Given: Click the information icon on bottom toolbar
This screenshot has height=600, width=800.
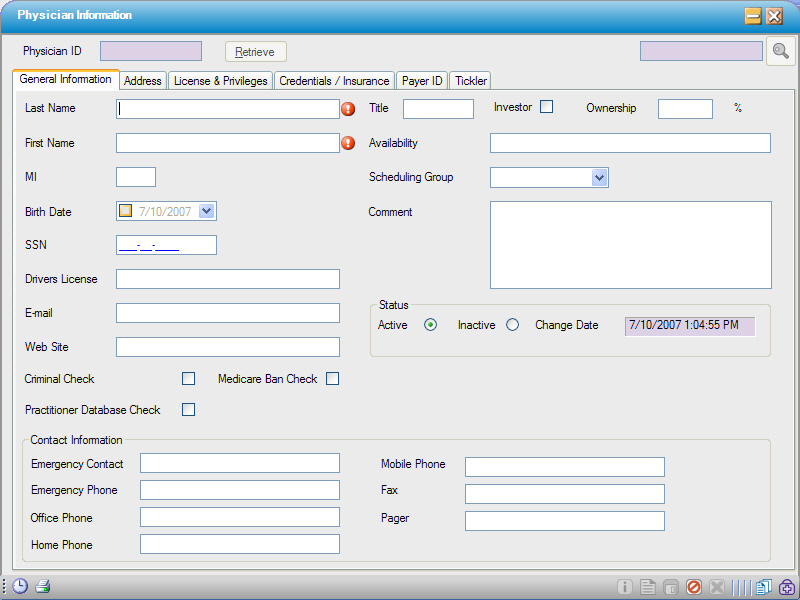Looking at the screenshot, I should point(624,587).
